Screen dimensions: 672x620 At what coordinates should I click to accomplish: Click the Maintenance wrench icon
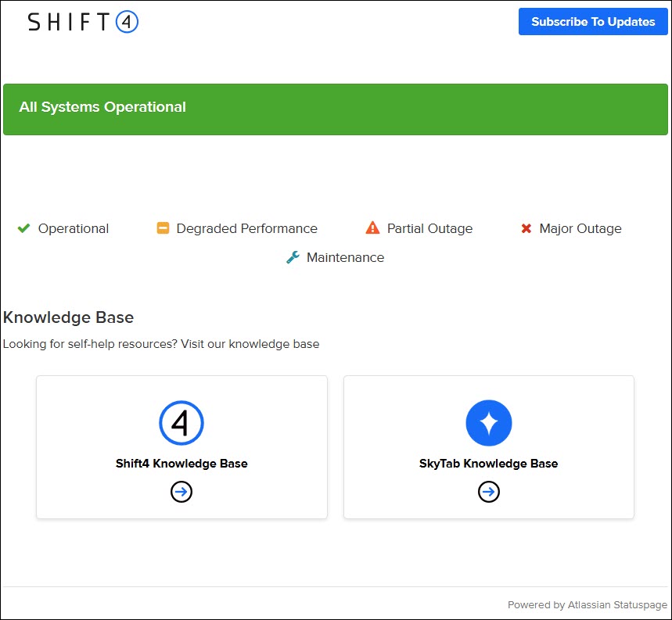[x=293, y=257]
